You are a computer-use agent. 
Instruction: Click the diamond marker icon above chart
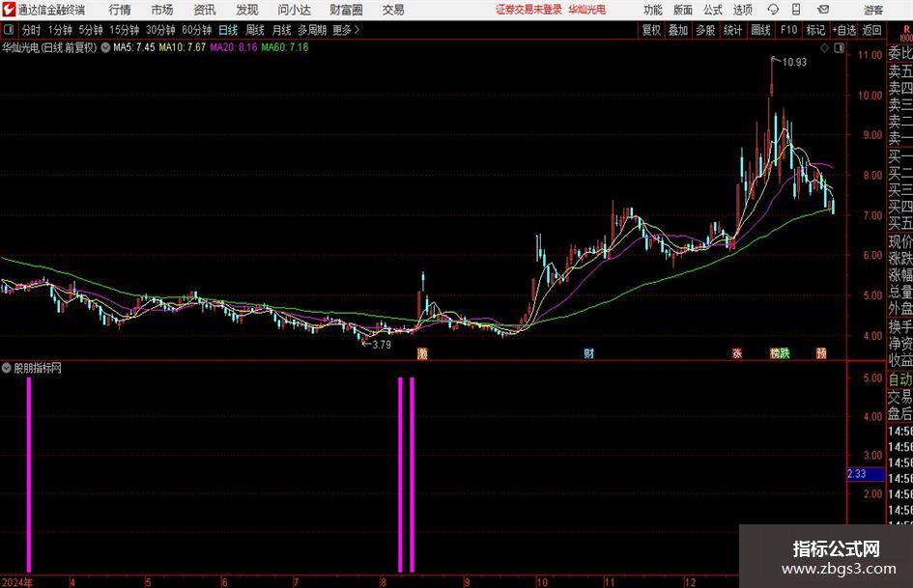[824, 48]
